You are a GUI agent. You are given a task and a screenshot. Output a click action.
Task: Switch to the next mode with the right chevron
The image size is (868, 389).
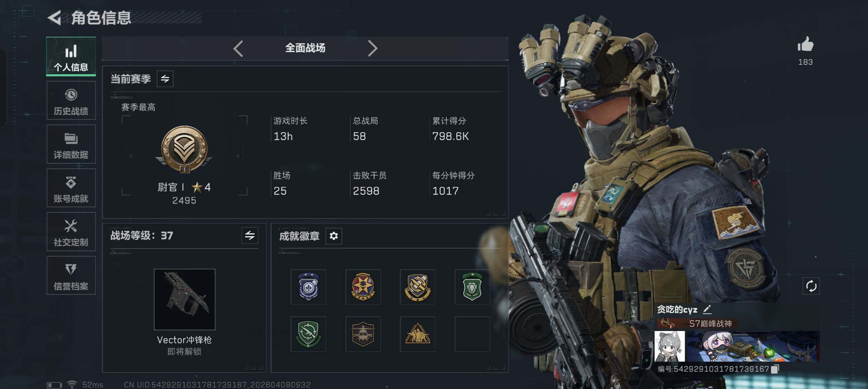pos(372,48)
